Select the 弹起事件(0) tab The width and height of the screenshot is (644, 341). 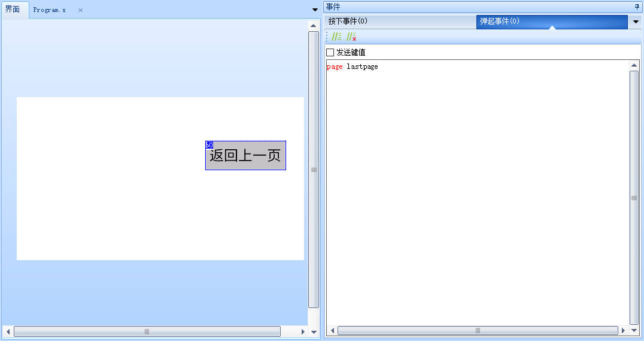[x=500, y=22]
